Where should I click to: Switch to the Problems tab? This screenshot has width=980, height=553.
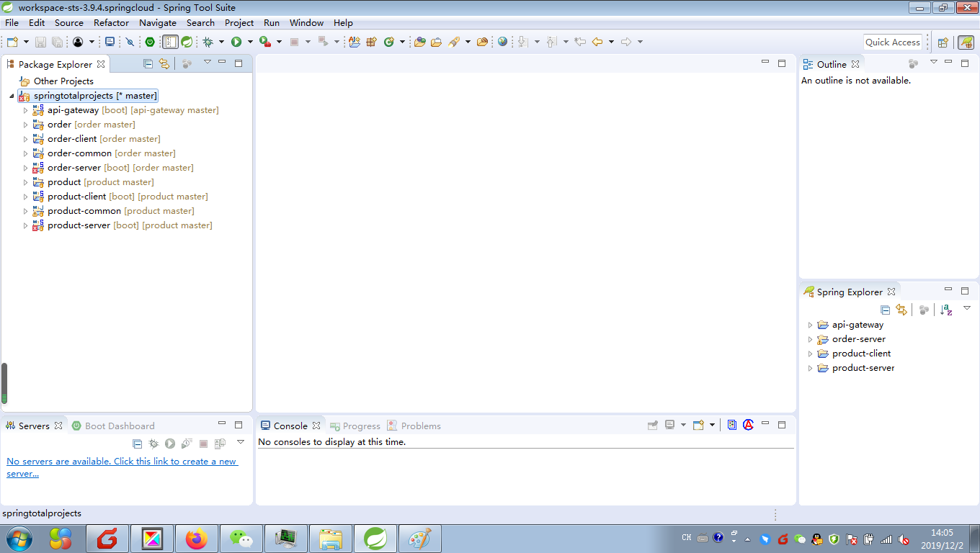414,426
